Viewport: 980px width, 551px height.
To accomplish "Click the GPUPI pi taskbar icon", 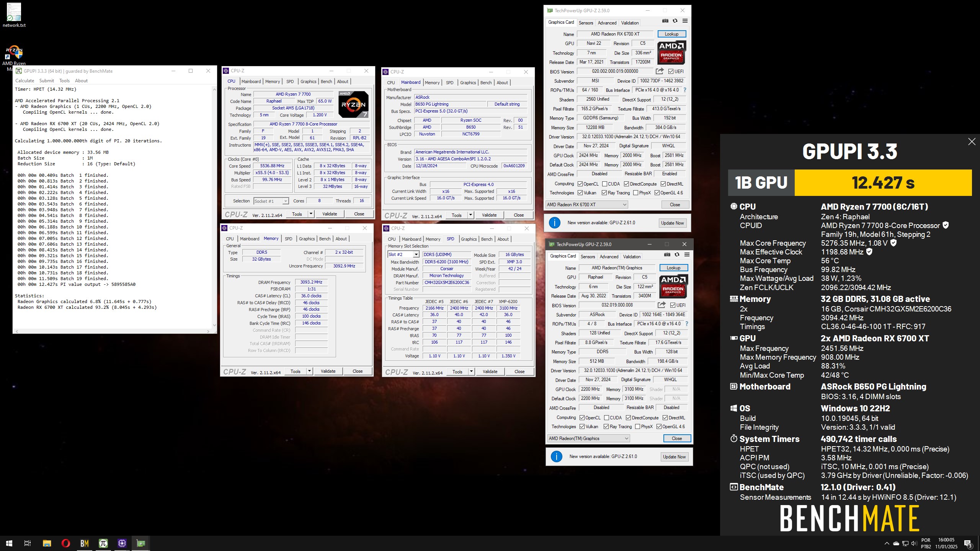I will [x=103, y=543].
